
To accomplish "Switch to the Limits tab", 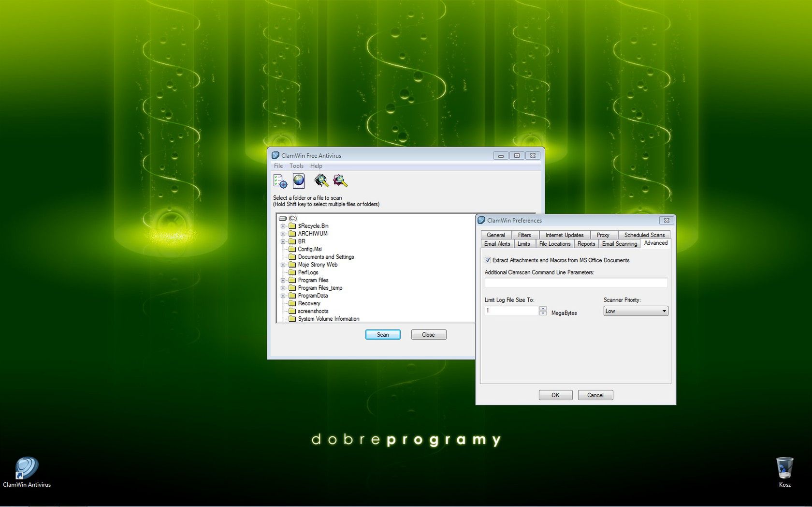I will (x=524, y=244).
